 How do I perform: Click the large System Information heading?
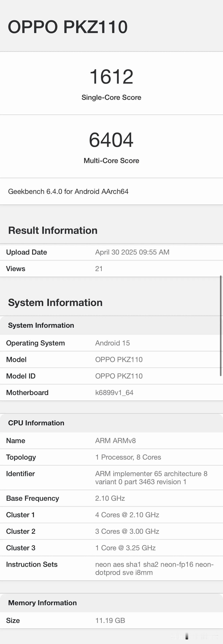[x=55, y=303]
